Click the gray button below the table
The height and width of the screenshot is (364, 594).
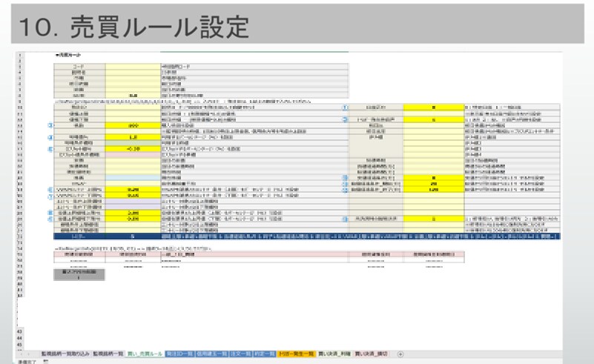[x=79, y=274]
